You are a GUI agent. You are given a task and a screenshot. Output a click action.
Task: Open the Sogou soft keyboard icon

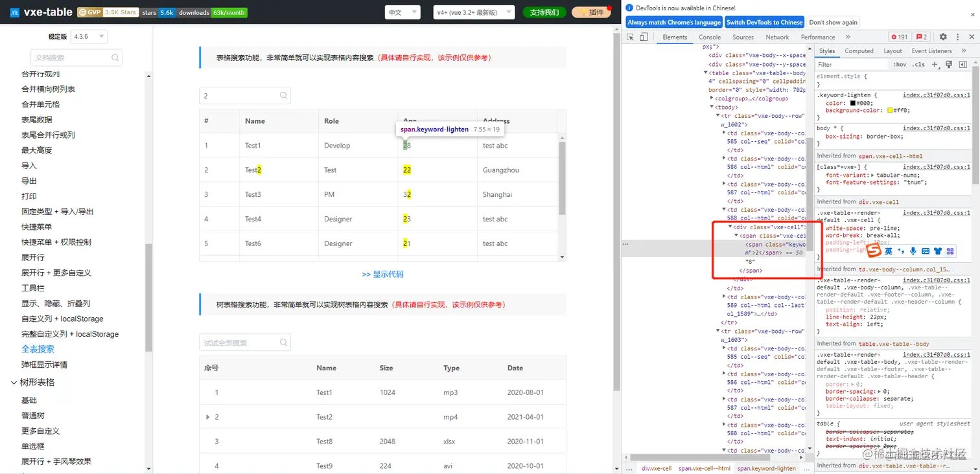click(x=925, y=251)
